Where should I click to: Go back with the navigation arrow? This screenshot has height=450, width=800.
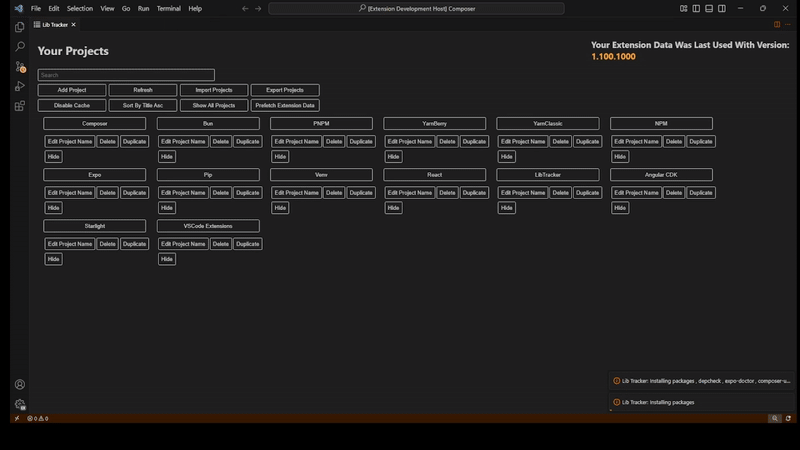click(245, 8)
